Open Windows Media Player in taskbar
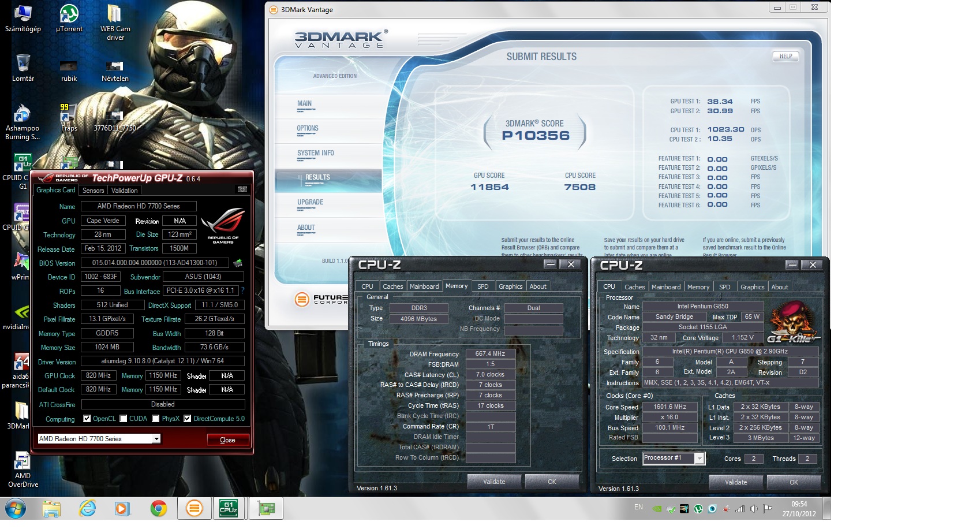The image size is (980, 529). coord(122,509)
